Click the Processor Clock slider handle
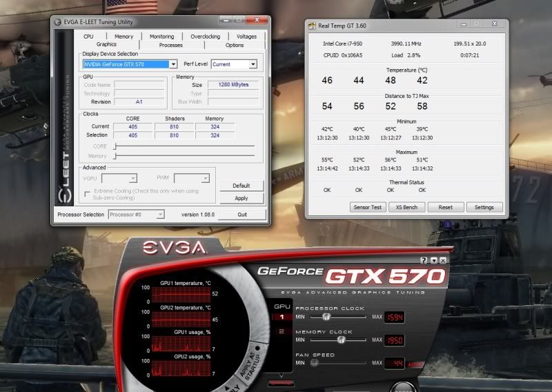Viewport: 552px width, 392px height. click(x=326, y=317)
